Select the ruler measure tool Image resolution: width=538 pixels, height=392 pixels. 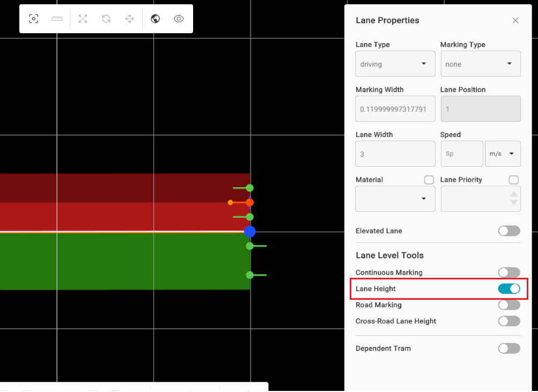[57, 19]
